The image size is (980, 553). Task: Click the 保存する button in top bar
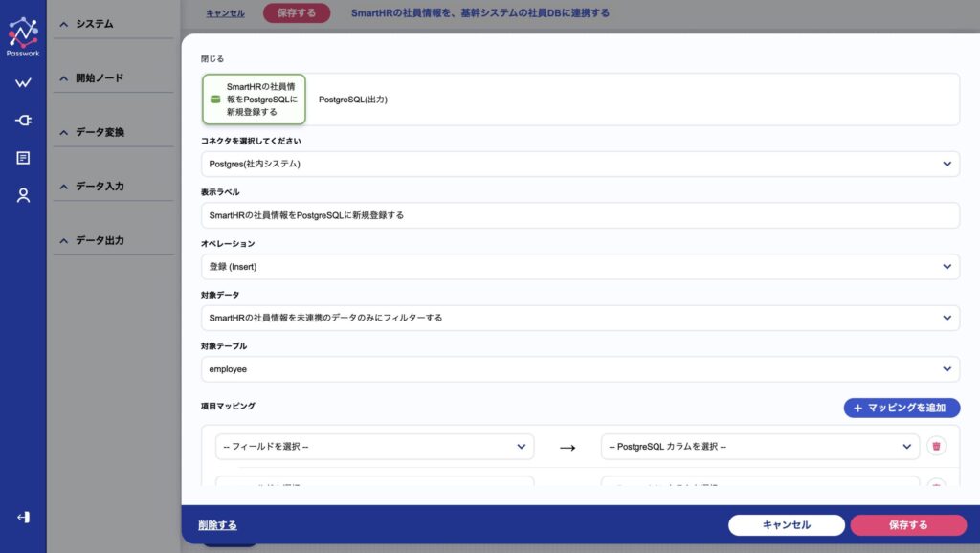tap(297, 12)
